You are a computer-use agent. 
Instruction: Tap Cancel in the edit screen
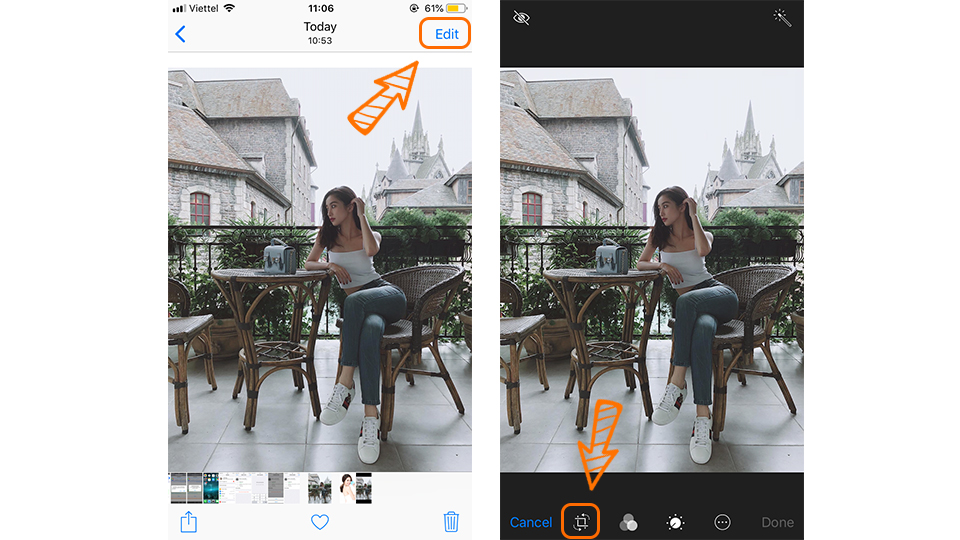[531, 522]
